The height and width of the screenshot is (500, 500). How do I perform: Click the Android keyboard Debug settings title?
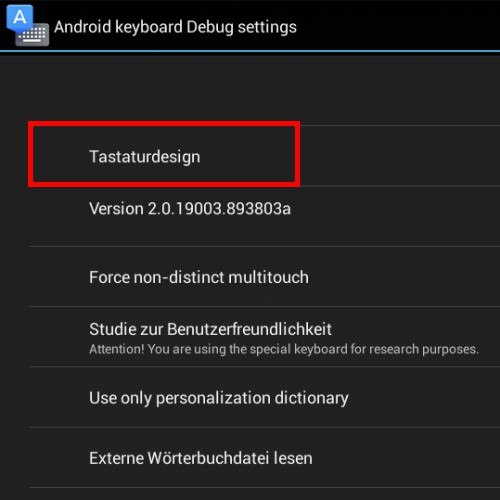click(175, 27)
